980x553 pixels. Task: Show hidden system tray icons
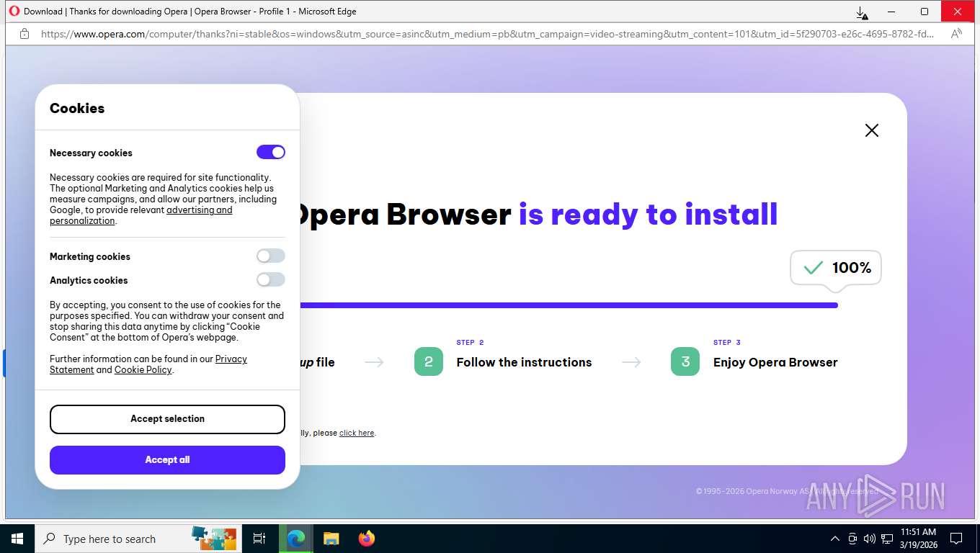[835, 539]
